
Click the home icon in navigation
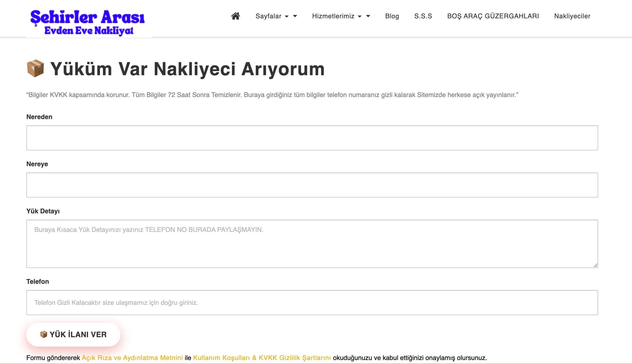pos(235,16)
